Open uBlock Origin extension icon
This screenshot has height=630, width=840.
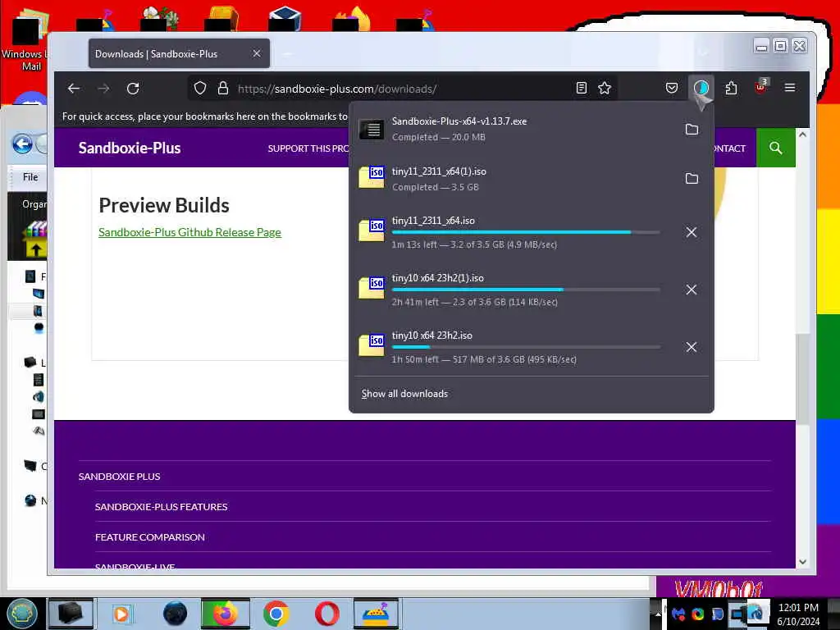[x=760, y=87]
